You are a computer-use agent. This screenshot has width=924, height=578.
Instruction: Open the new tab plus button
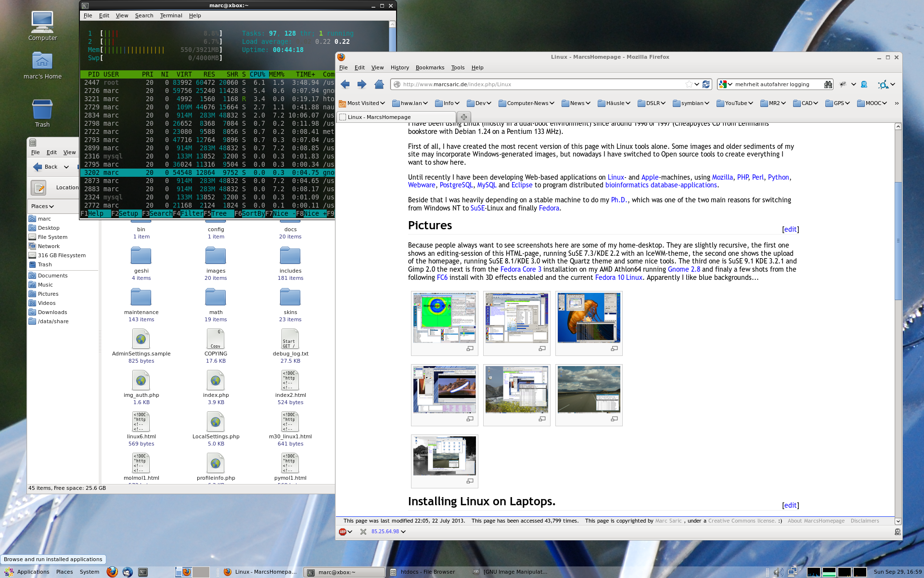tap(464, 117)
